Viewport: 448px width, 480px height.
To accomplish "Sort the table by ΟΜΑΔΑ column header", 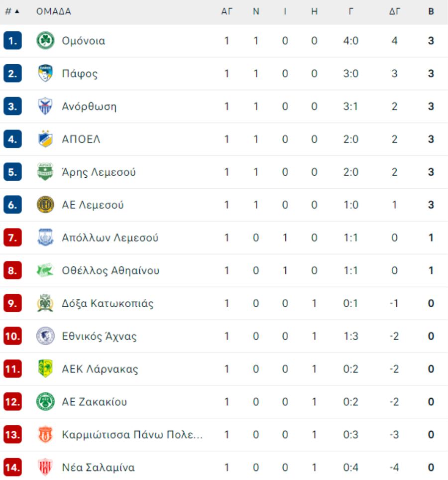I will (x=54, y=11).
